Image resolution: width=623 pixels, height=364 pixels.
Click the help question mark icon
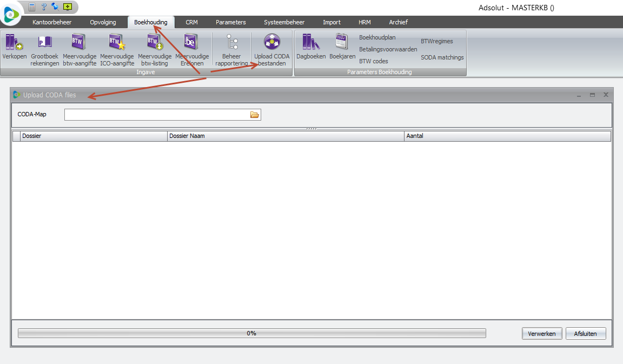44,7
